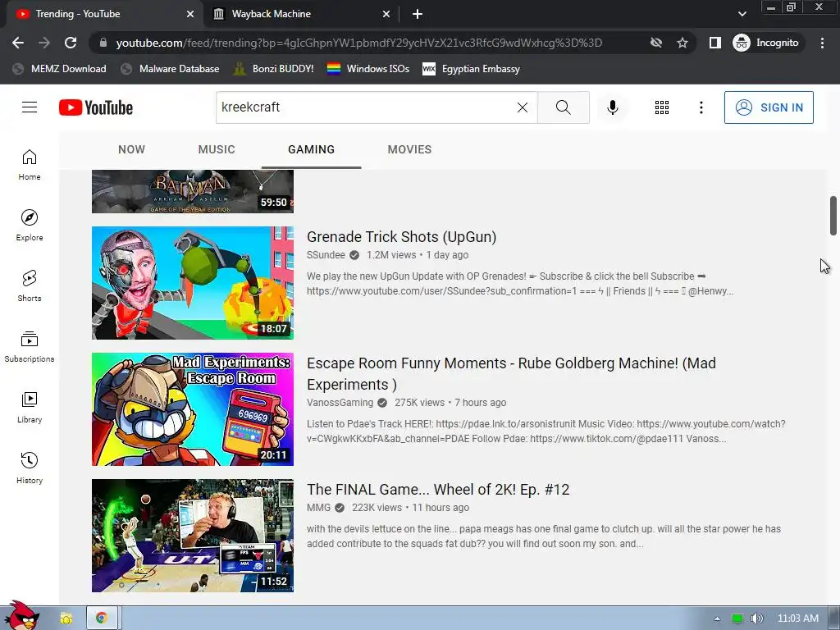Open Malware Database bookmark

(171, 69)
